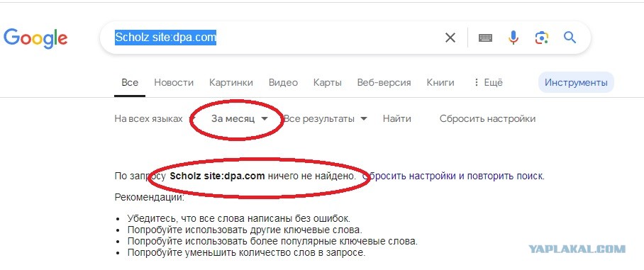Open Google Lens image search icon
Image resolution: width=644 pixels, height=270 pixels.
542,38
